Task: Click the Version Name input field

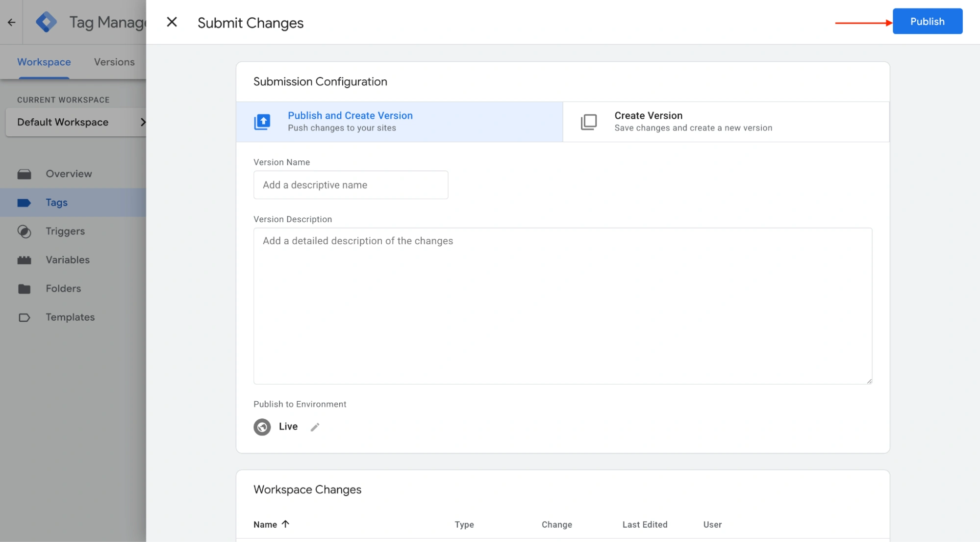Action: (x=351, y=185)
